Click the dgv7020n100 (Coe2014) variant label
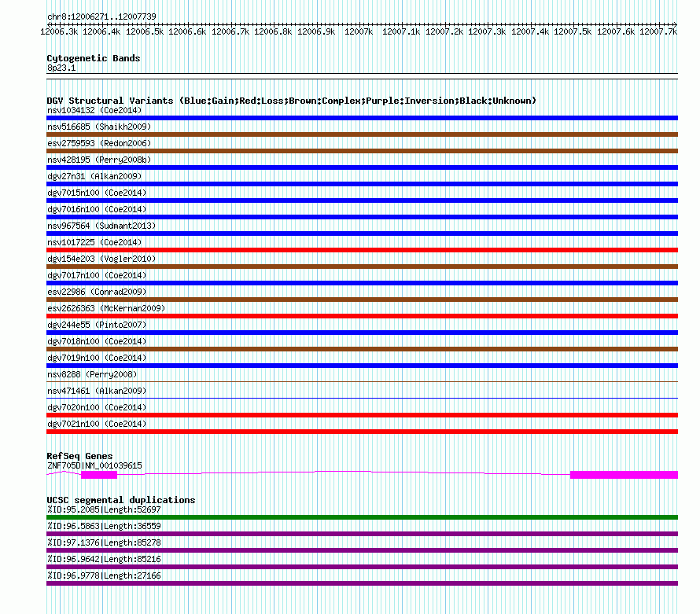The image size is (700, 614). 97,407
